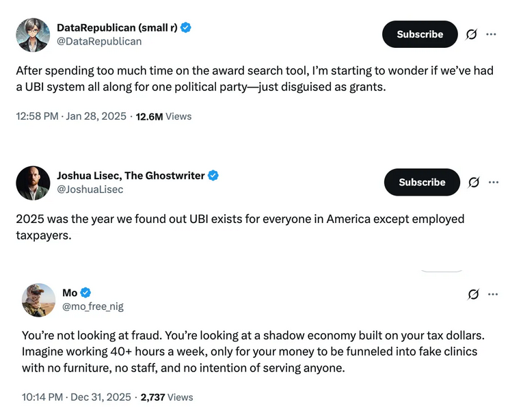
Task: Open the @JoshuaLisec handle link
Action: pyautogui.click(x=90, y=189)
